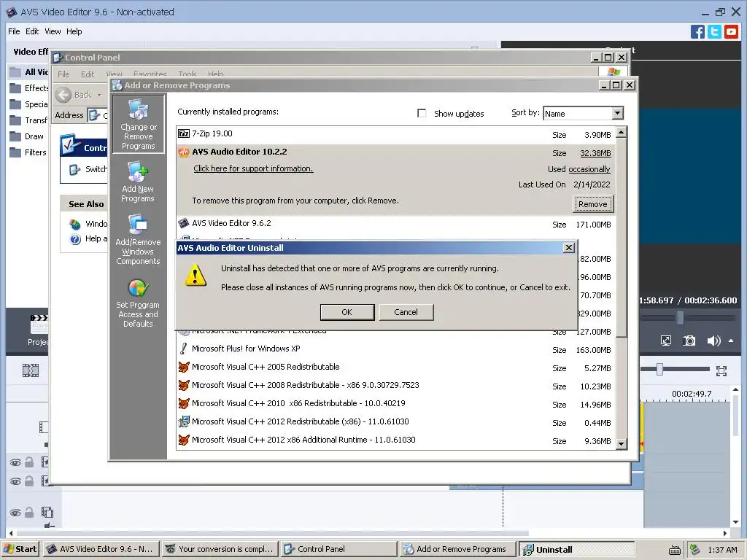Screen dimensions: 747x560
Task: Select the Draw folder in Video Effects
Action: [x=27, y=136]
